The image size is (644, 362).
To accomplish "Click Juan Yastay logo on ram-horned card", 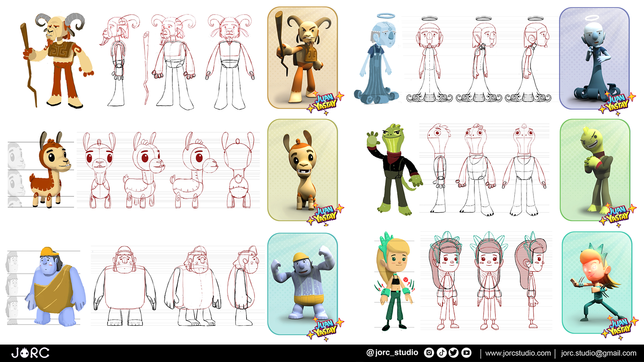I will (x=325, y=103).
